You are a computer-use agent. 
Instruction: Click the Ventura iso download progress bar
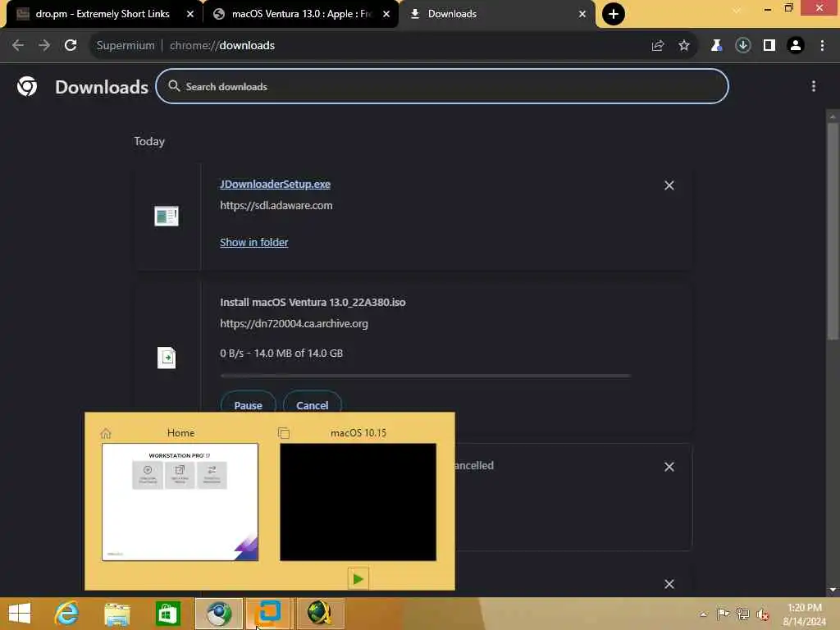pos(426,376)
